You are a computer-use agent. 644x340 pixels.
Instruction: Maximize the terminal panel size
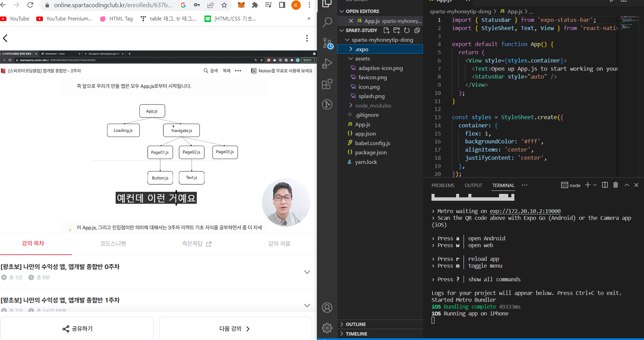click(627, 185)
